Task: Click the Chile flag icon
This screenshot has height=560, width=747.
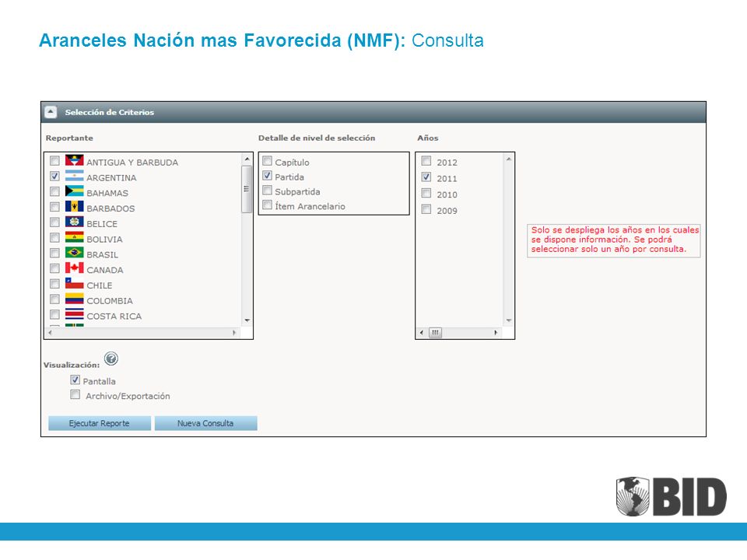Action: click(75, 283)
